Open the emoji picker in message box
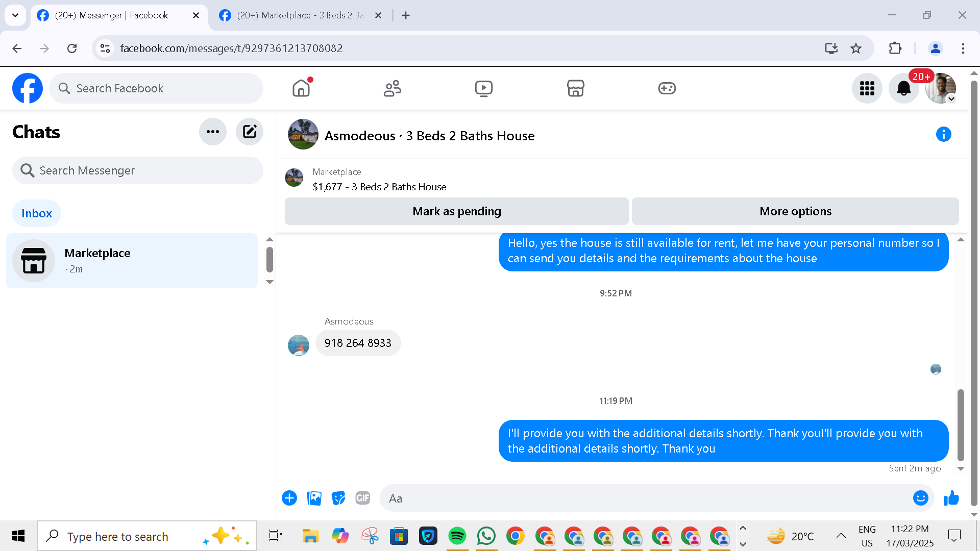This screenshot has height=551, width=980. pyautogui.click(x=920, y=498)
